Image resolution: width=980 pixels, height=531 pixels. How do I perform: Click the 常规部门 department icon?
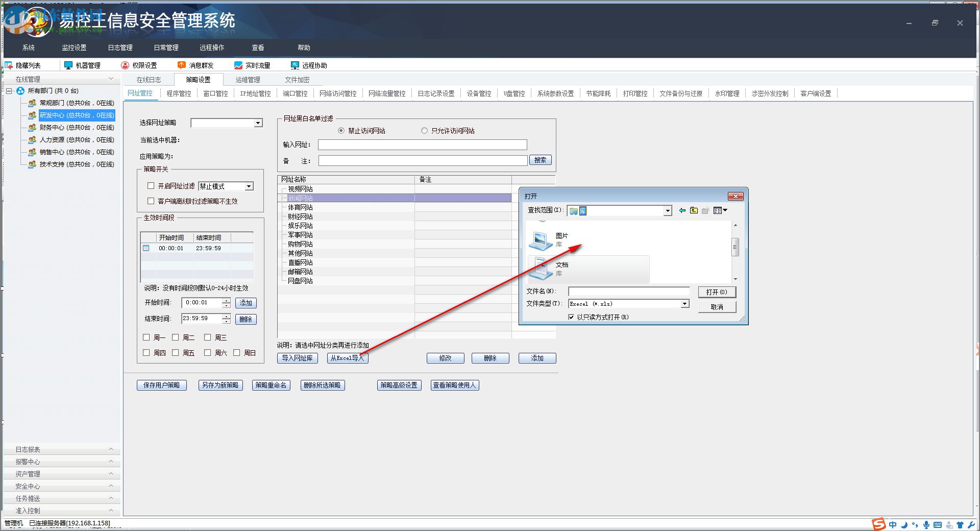click(32, 103)
